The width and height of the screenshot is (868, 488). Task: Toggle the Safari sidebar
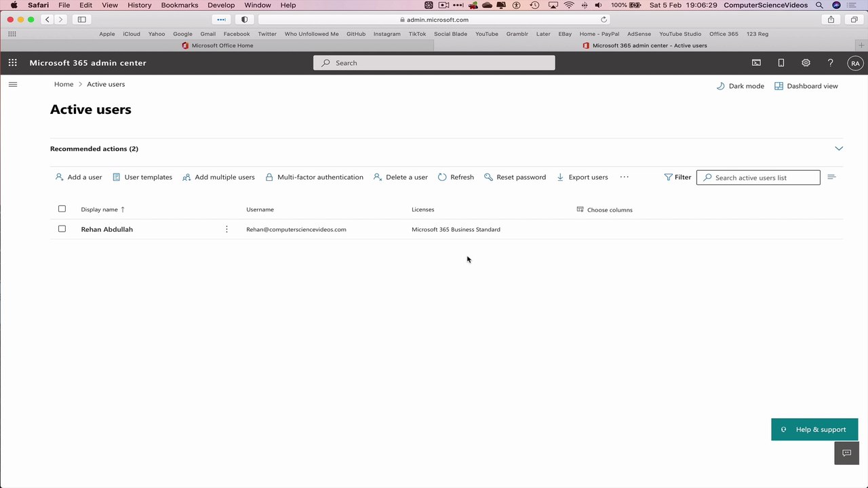tap(81, 20)
